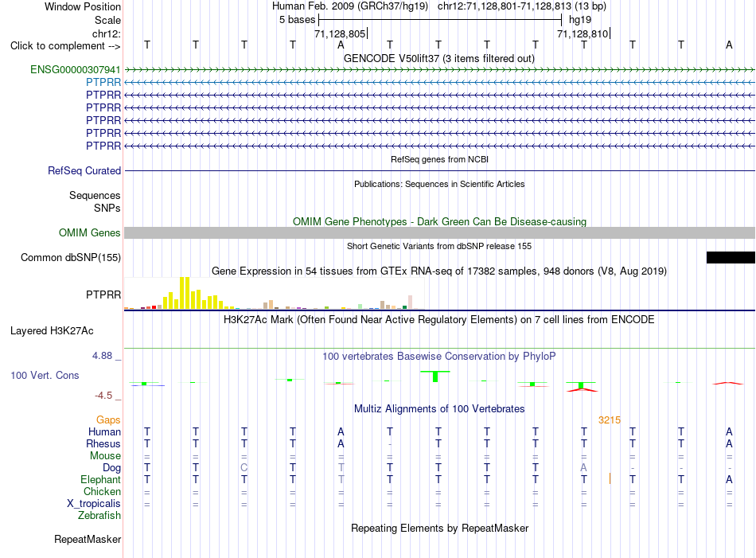Click the faded 'A' base in the Dog row
The height and width of the screenshot is (558, 756).
[583, 468]
